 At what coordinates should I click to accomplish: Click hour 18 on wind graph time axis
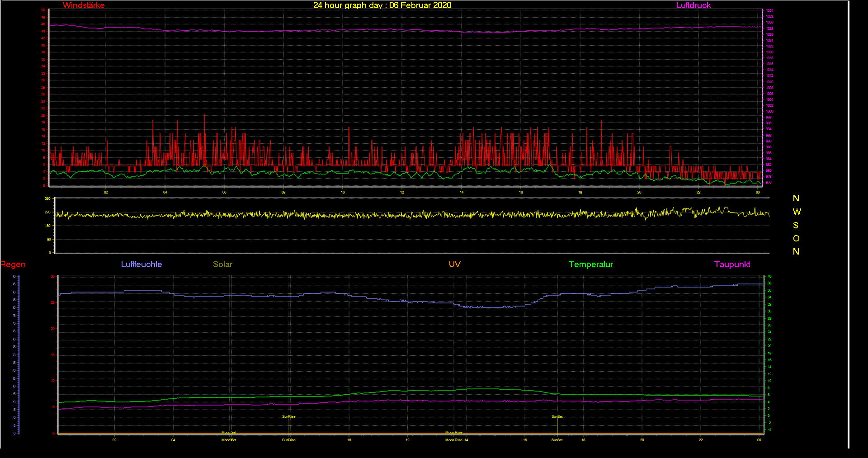click(580, 192)
